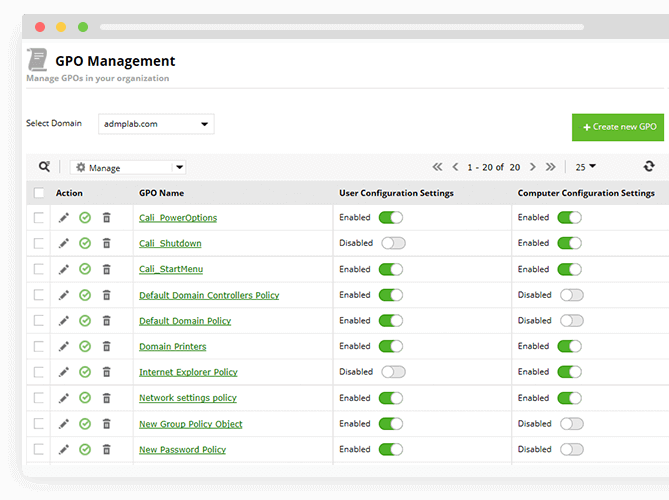This screenshot has width=669, height=500.
Task: Enable user configuration for Internet Explorer Policy
Action: coord(393,372)
